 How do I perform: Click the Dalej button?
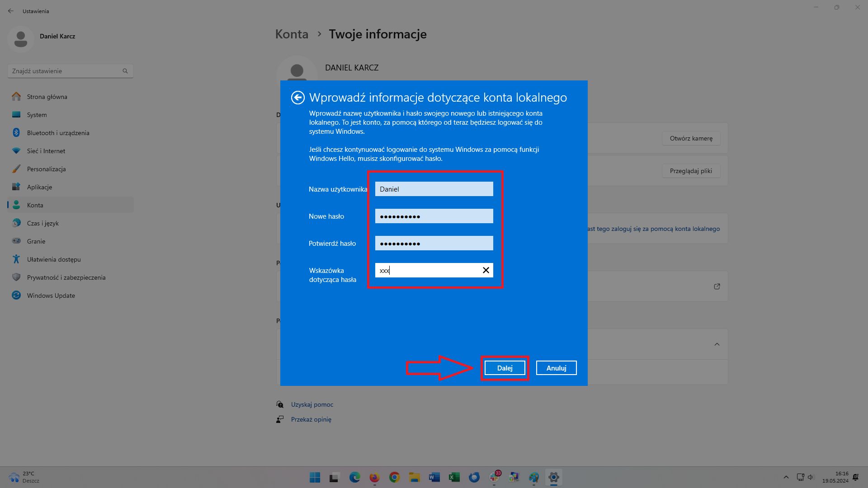click(504, 368)
